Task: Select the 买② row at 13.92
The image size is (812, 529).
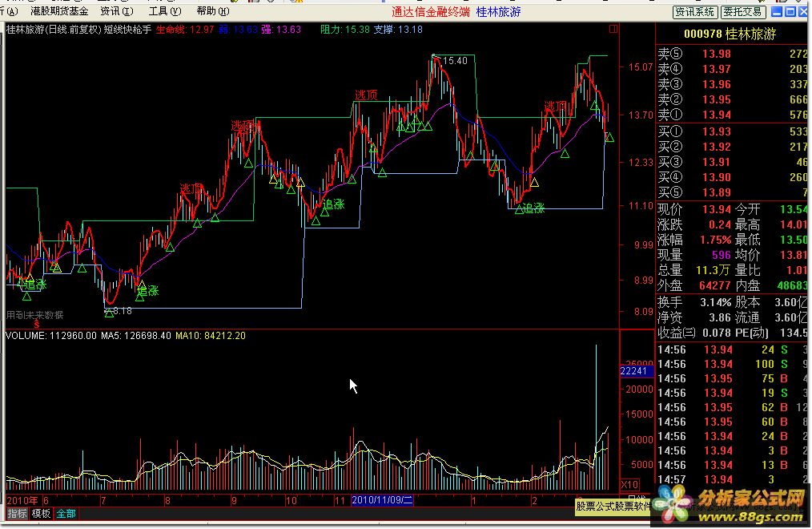Action: (x=732, y=147)
